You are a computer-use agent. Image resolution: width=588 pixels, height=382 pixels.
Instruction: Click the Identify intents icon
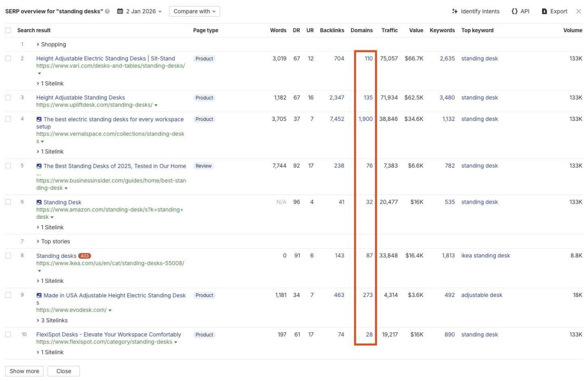coord(455,11)
